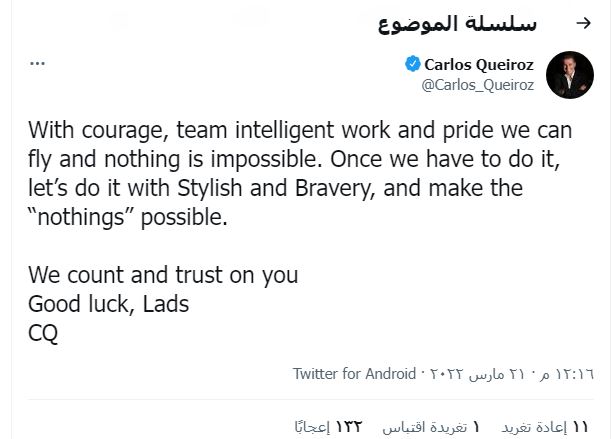Open the @Carlos_Queiroz handle link
Screen dimensions: 612x439
[x=478, y=85]
